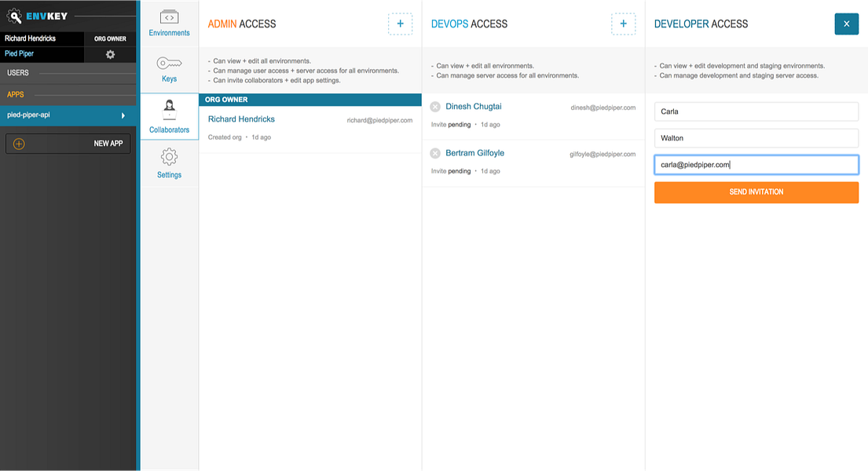Screen dimensions: 868x471
Task: Open the Keys section icon
Action: pos(169,63)
